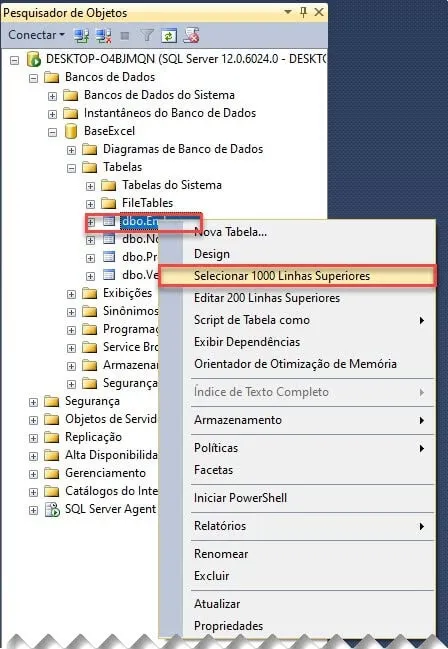Click the Filter funnel toolbar icon
The image size is (448, 649).
tap(147, 36)
